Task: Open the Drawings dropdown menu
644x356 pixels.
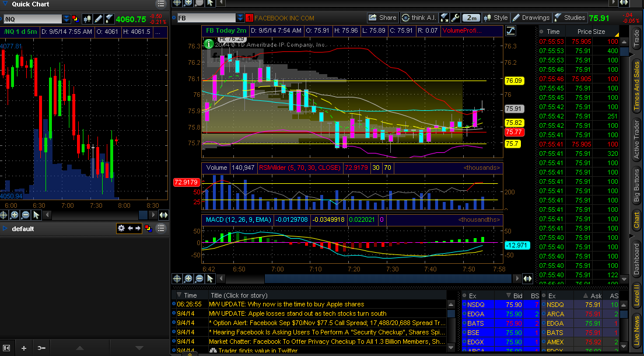Action: pyautogui.click(x=531, y=18)
